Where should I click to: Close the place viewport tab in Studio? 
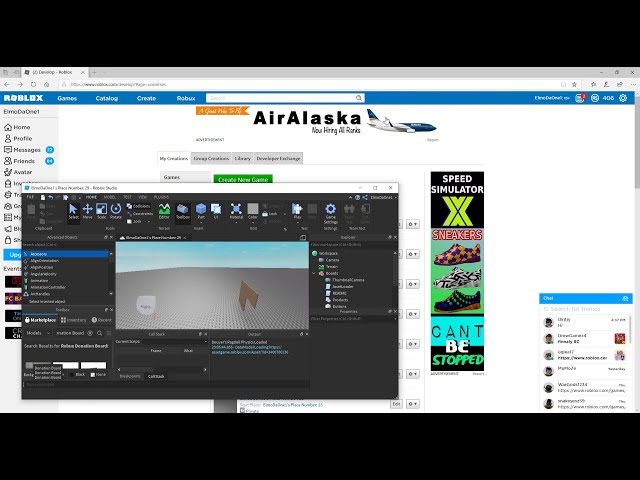click(x=185, y=237)
